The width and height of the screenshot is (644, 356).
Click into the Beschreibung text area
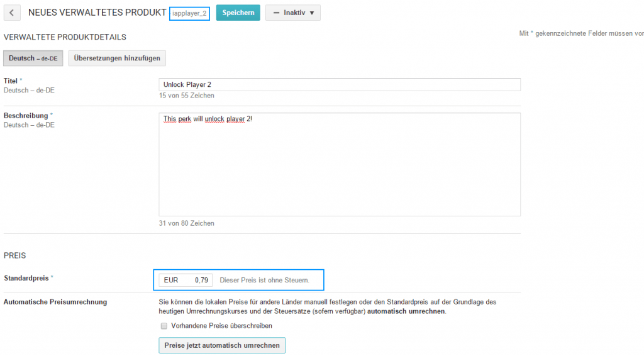340,164
